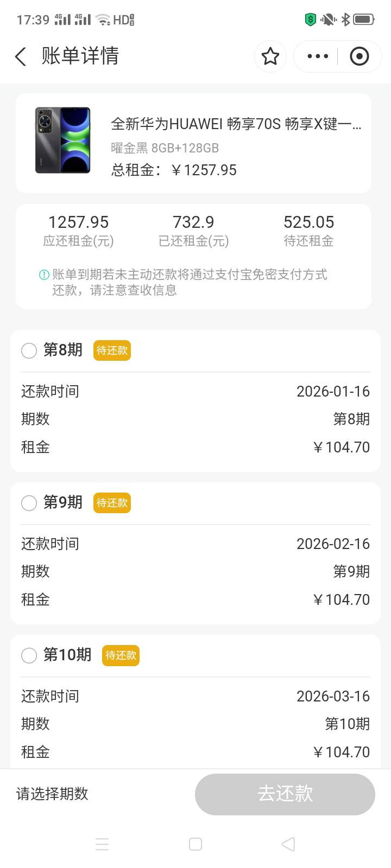Tap the green info notice icon
Image resolution: width=391 pixels, height=868 pixels.
pos(44,275)
